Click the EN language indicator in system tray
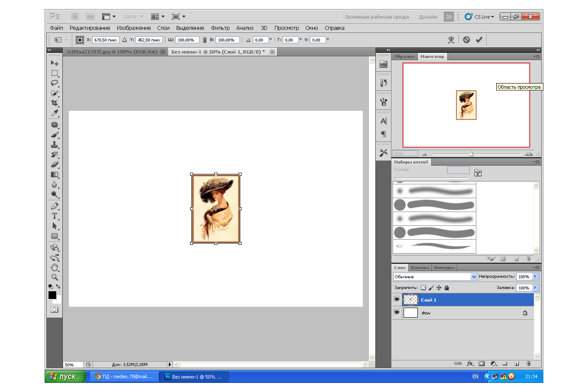The width and height of the screenshot is (588, 392). point(475,376)
